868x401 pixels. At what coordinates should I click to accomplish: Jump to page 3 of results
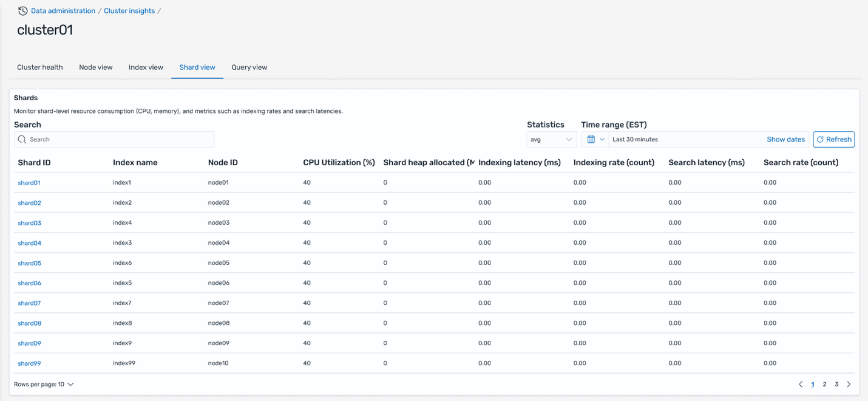(836, 385)
